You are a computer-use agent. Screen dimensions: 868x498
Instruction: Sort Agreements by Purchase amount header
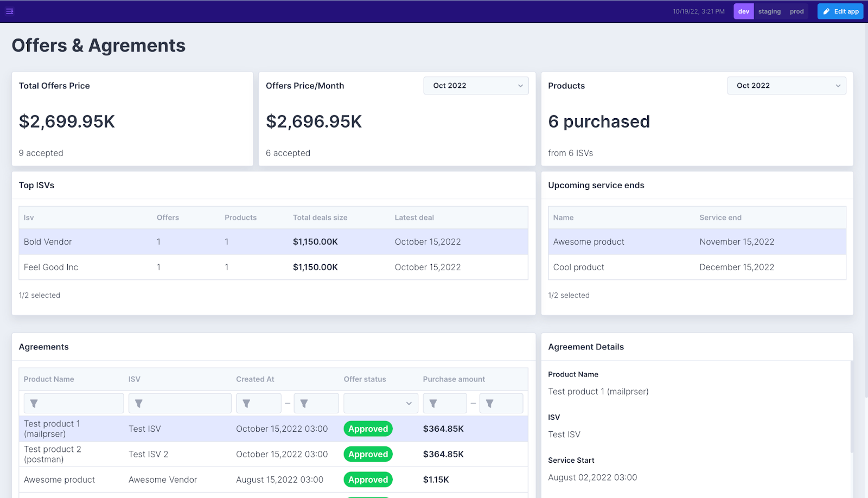point(454,379)
